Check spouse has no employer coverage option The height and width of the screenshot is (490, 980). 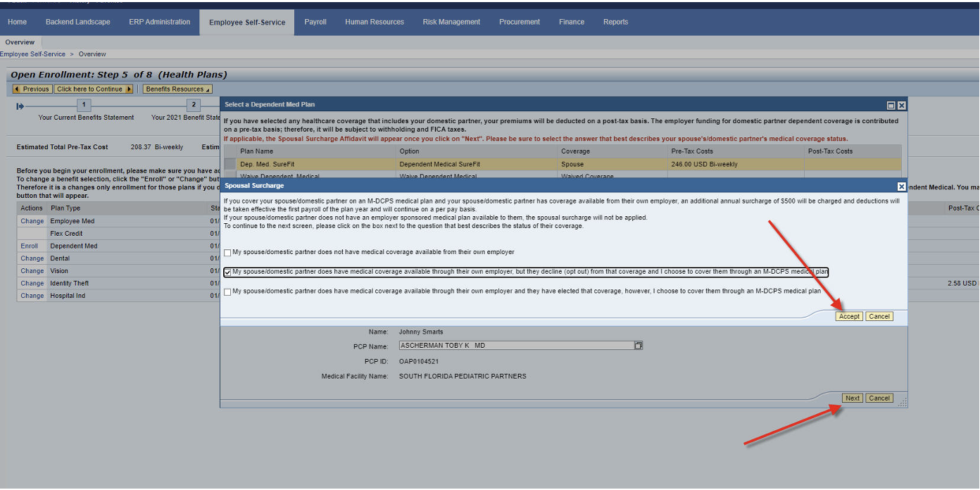pos(227,252)
